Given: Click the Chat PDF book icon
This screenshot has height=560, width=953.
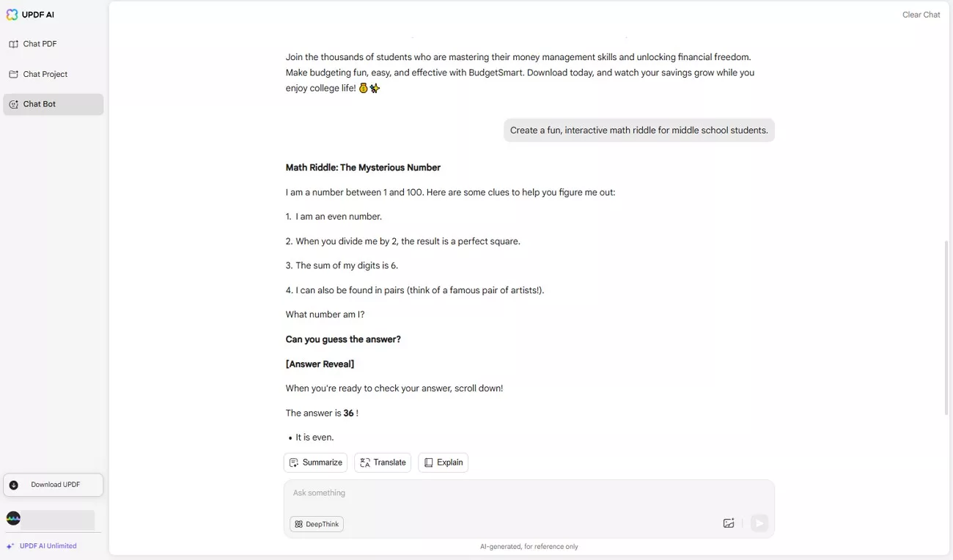Looking at the screenshot, I should coord(13,44).
